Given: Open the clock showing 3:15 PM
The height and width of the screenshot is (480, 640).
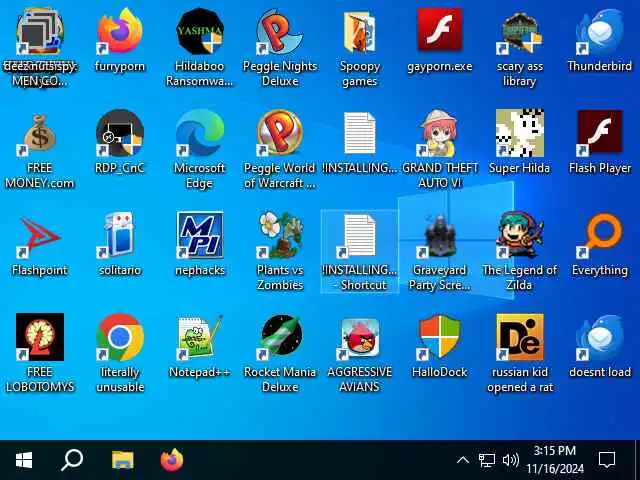Looking at the screenshot, I should tap(555, 460).
